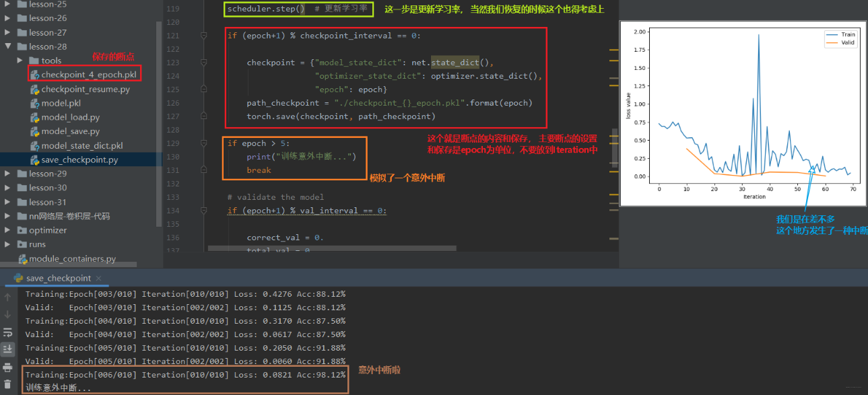Expand the lesson-25 folder
Viewport: 868px width, 395px height.
coord(7,4)
